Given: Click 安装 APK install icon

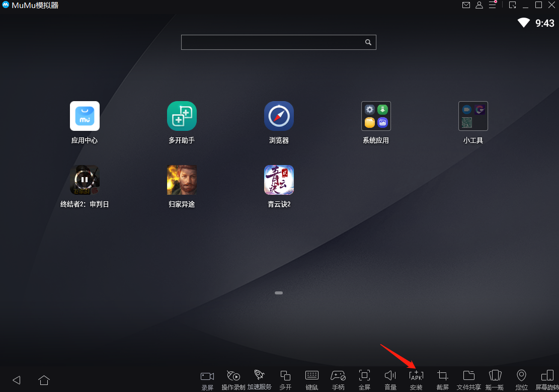Looking at the screenshot, I should [416, 375].
